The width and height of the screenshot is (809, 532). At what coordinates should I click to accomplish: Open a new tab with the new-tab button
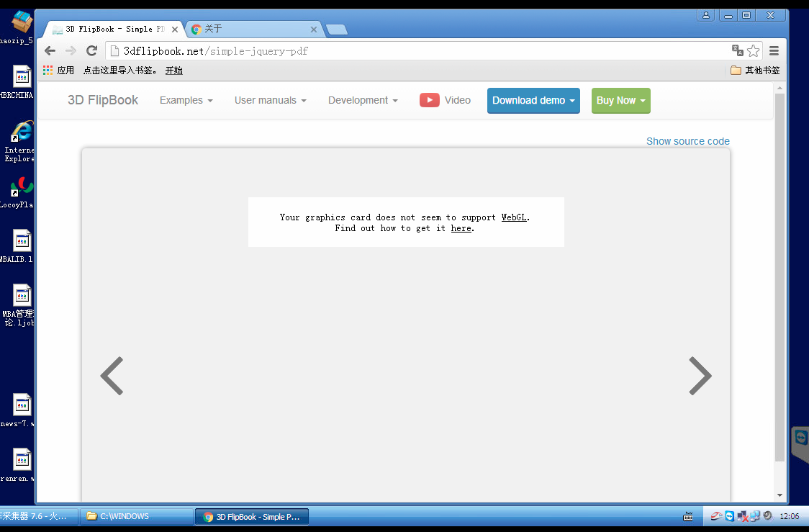tap(337, 30)
